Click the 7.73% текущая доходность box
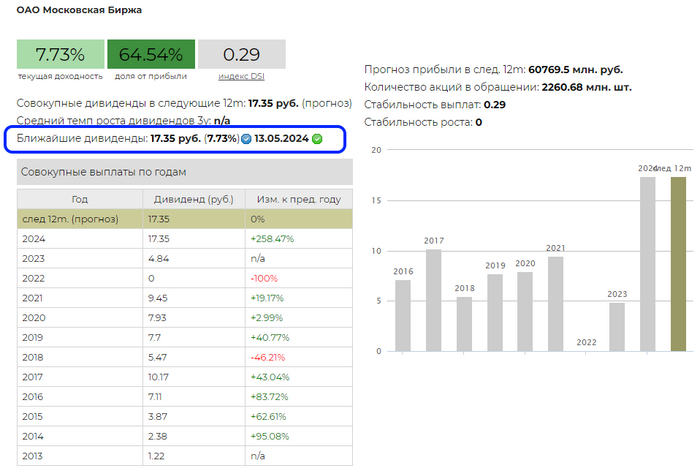700x471 pixels. [60, 54]
